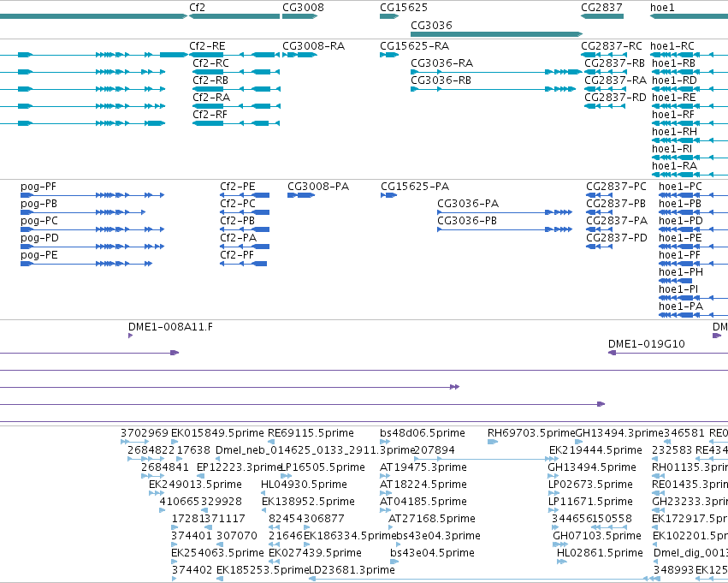Select protein pog-PD

[x=39, y=238]
